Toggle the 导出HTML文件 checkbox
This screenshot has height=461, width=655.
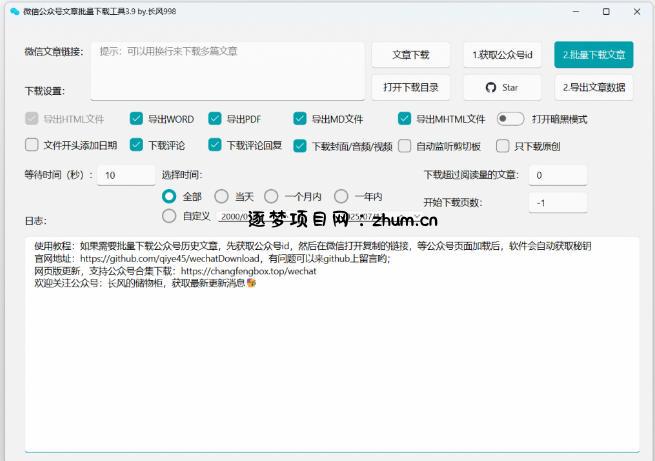[32, 119]
